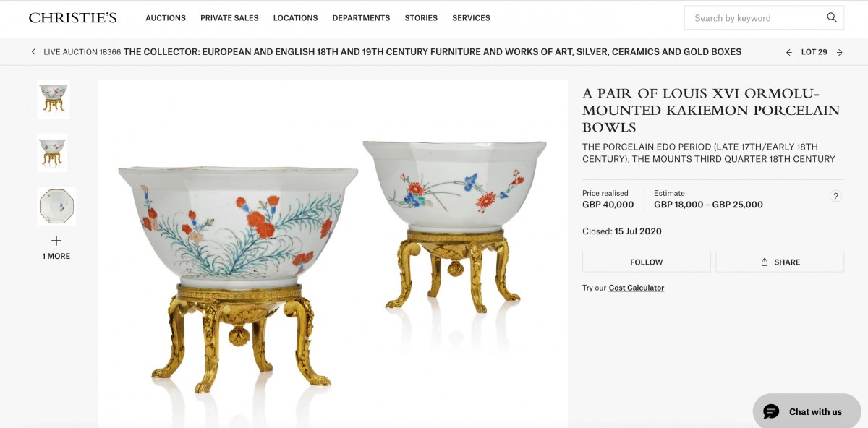The width and height of the screenshot is (868, 428).
Task: Open the Cost Calculator link
Action: pyautogui.click(x=637, y=288)
